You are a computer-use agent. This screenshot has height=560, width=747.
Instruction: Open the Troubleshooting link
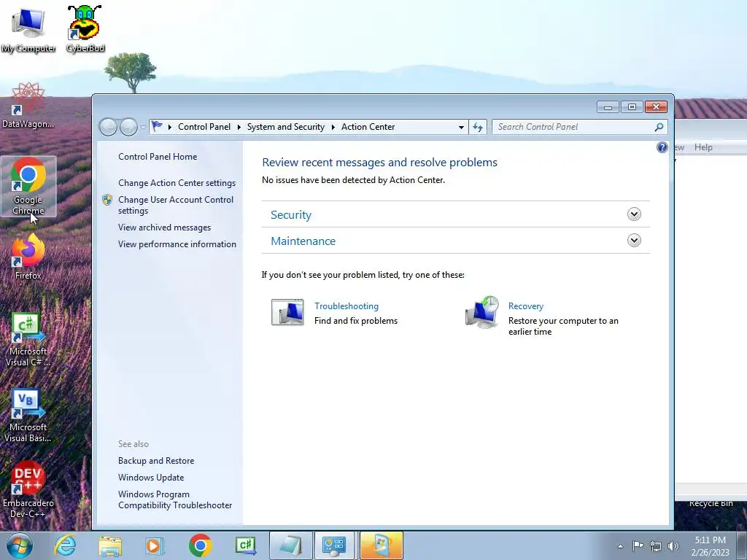point(347,306)
